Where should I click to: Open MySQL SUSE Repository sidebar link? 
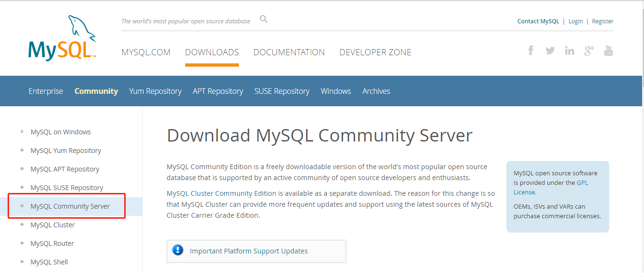[x=67, y=188]
